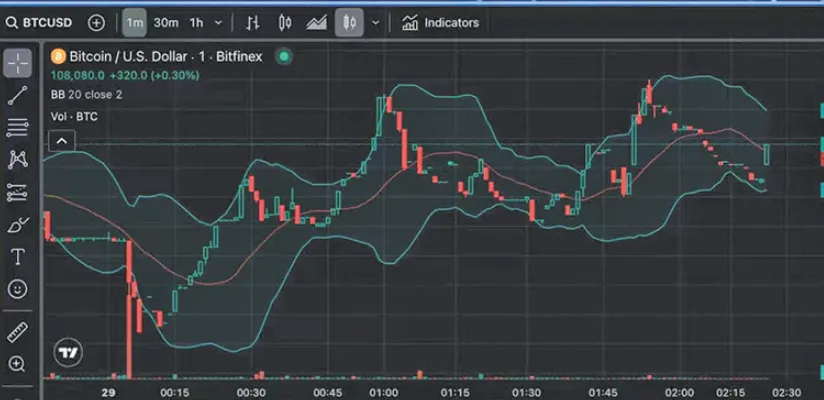Image resolution: width=824 pixels, height=400 pixels.
Task: Click the green market status dot
Action: pos(284,57)
